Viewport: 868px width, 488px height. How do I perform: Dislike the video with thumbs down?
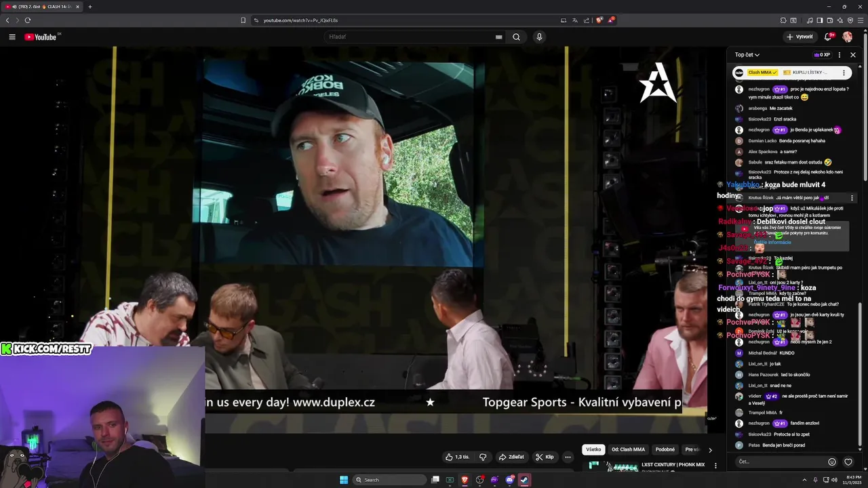pos(483,457)
